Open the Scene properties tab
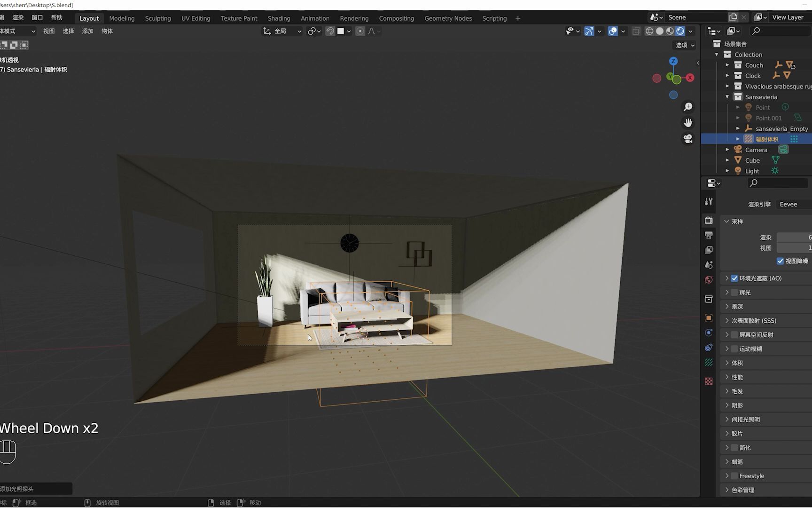 tap(709, 265)
